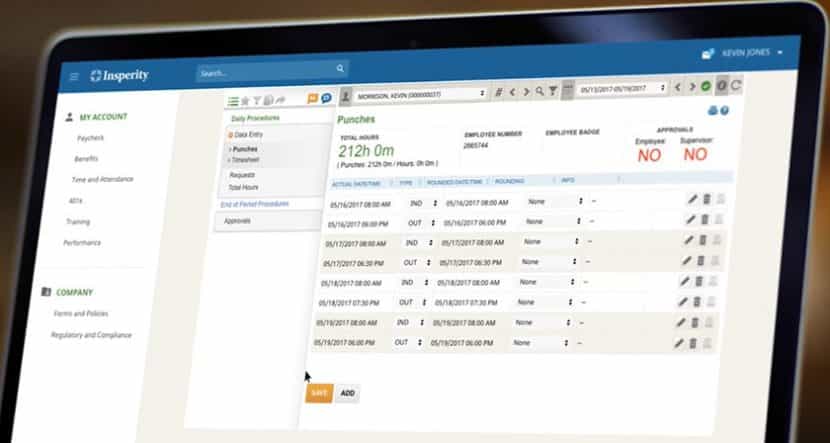The width and height of the screenshot is (830, 443).
Task: Select Timesheet in Daily Procedures menu
Action: (x=246, y=159)
